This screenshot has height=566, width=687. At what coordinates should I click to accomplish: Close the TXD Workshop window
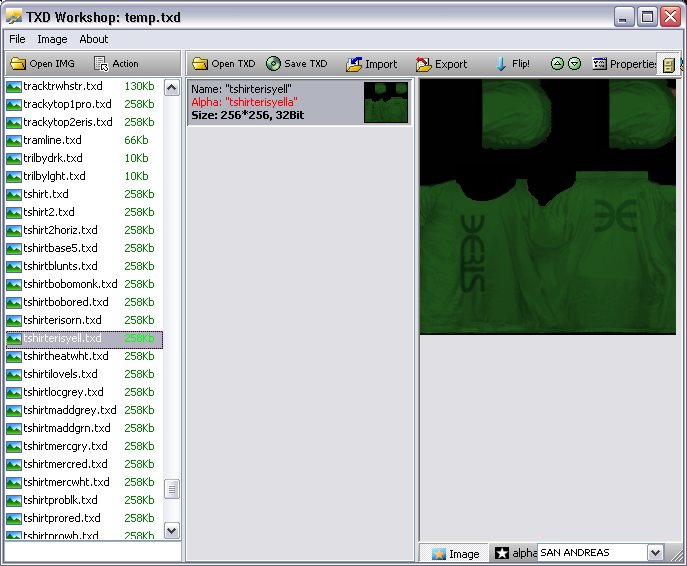[671, 17]
